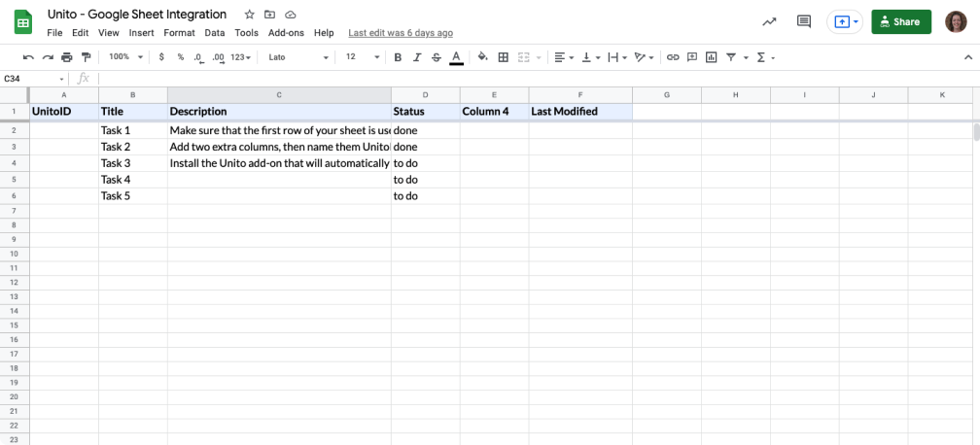Decrease decimal places
The width and height of the screenshot is (980, 445).
[198, 57]
